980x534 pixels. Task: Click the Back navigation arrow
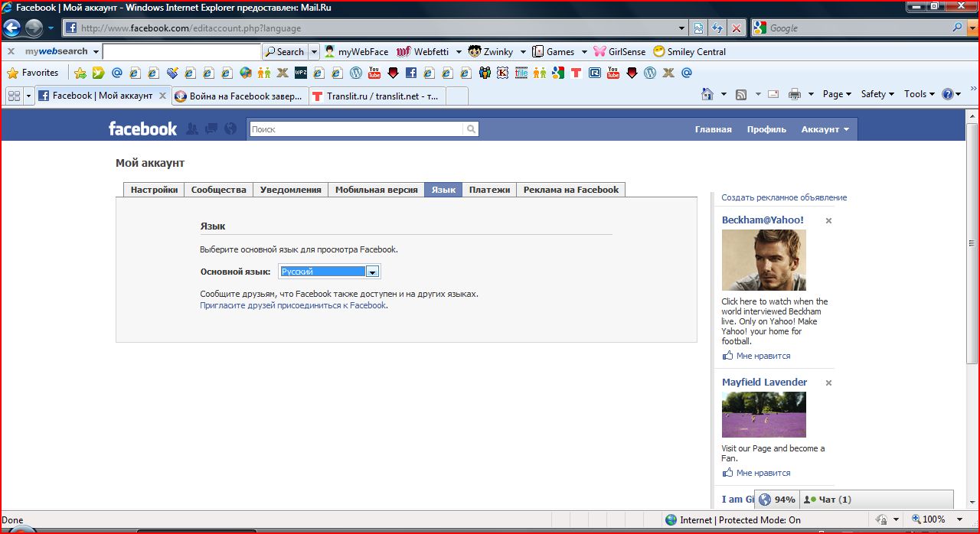(x=12, y=28)
